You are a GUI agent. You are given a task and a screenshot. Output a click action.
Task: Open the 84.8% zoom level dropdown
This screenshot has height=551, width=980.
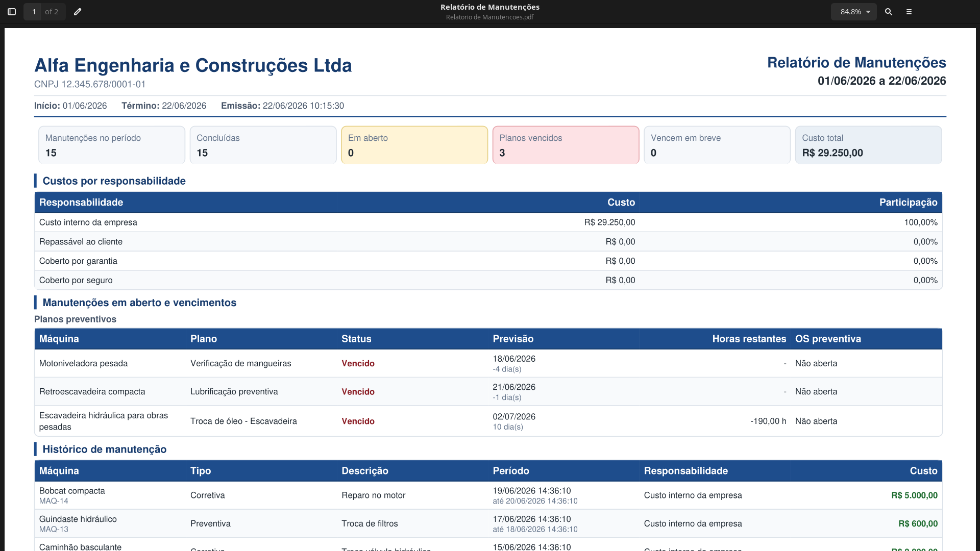click(854, 12)
